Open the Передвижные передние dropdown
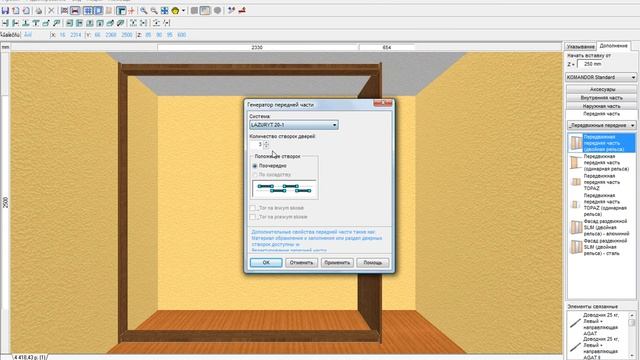This screenshot has width=640, height=360. point(602,125)
